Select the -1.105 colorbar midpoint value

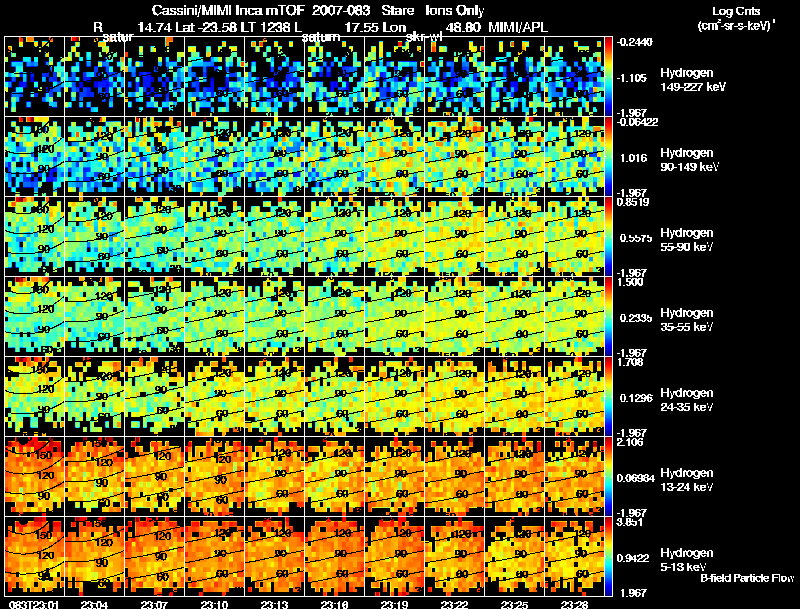coord(632,78)
